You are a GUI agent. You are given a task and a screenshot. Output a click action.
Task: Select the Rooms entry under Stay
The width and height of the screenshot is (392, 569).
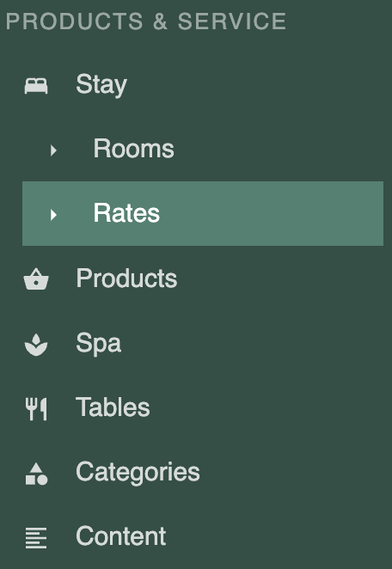pos(133,149)
